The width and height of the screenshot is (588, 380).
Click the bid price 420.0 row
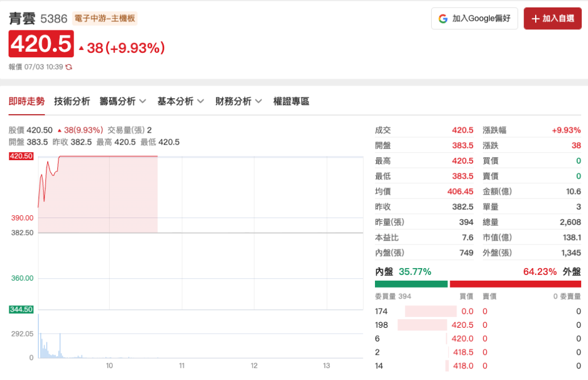462,339
